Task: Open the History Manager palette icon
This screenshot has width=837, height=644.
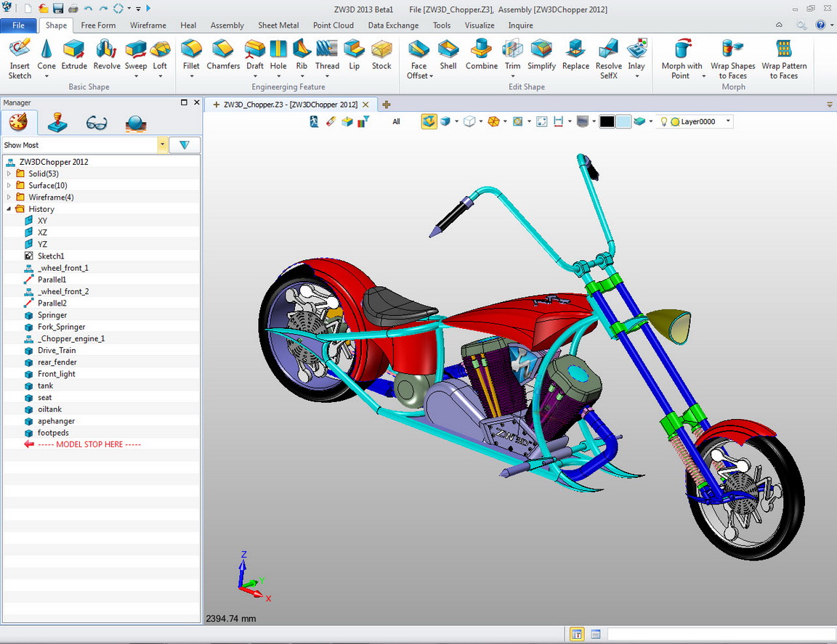Action: coord(19,123)
